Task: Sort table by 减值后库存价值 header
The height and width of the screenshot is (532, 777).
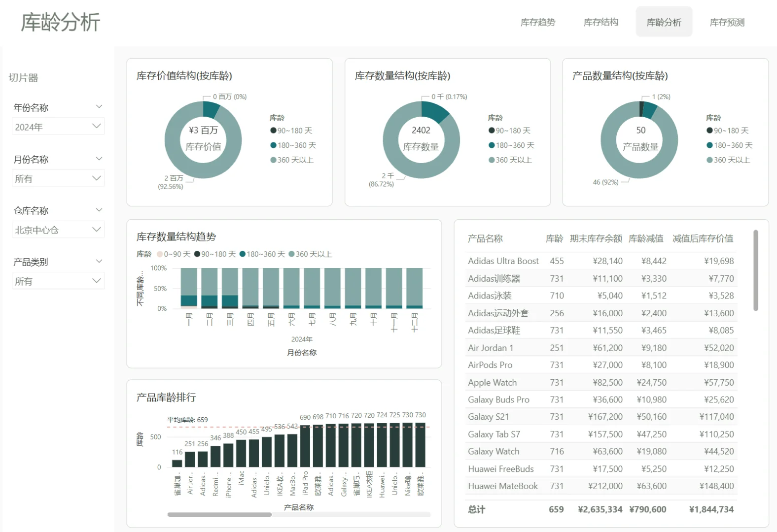Action: 703,238
